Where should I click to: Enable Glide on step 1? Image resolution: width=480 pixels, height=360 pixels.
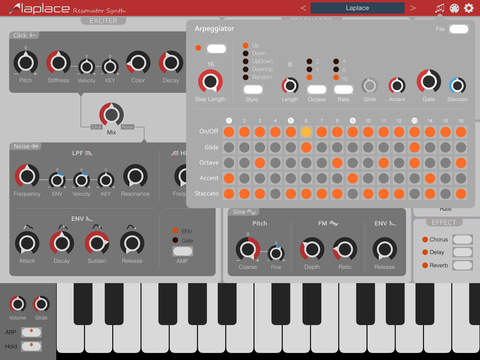coord(229,147)
